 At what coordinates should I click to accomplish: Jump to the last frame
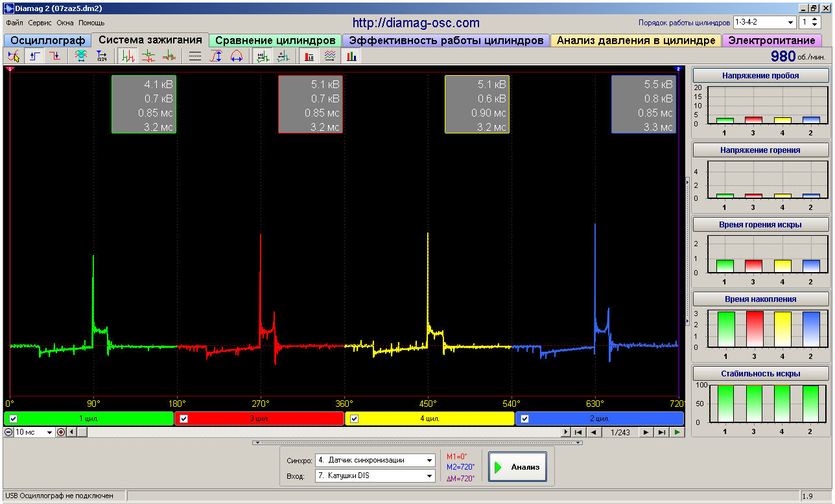pyautogui.click(x=662, y=432)
